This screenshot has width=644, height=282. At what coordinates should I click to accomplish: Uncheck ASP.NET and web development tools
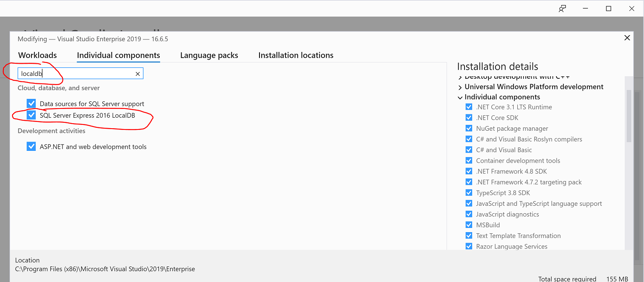coord(31,146)
